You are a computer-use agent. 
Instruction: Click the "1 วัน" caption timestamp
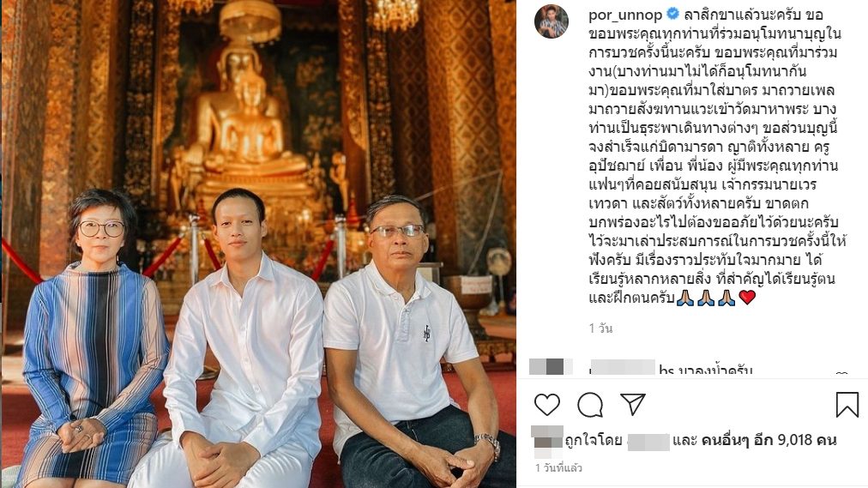tap(600, 328)
